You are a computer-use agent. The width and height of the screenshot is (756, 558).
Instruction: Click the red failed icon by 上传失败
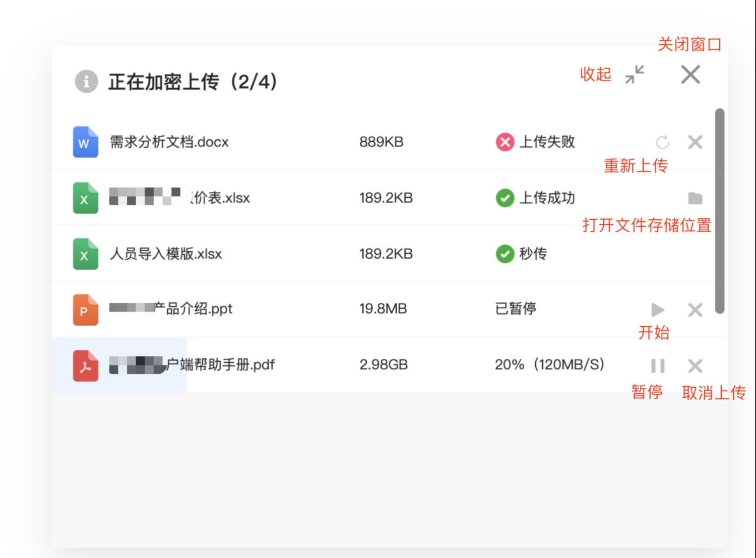(505, 142)
